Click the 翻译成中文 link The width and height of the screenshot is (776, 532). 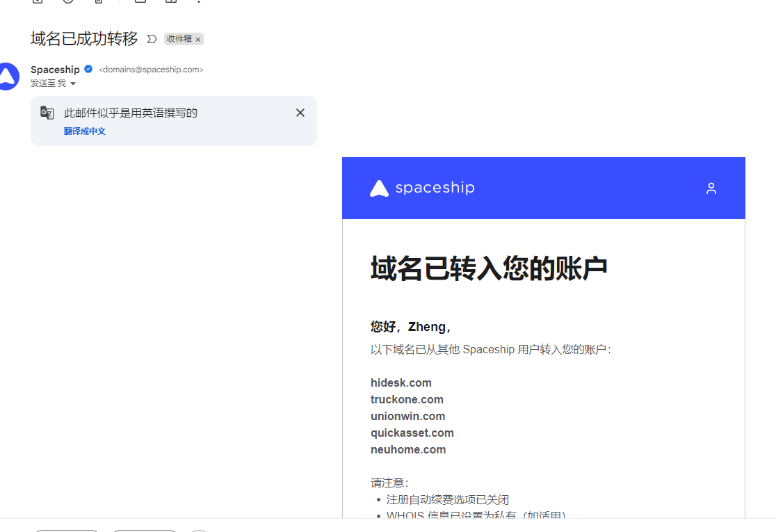click(x=85, y=131)
